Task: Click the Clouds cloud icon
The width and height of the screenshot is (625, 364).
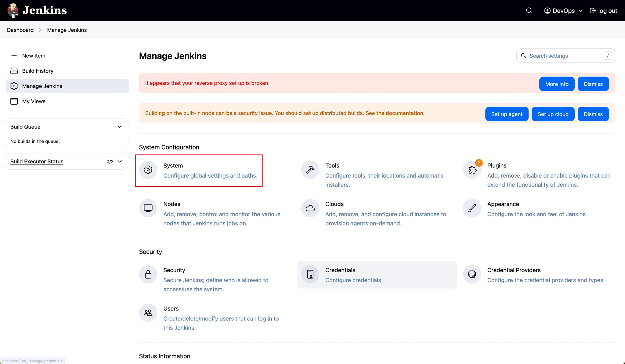Action: click(x=310, y=208)
